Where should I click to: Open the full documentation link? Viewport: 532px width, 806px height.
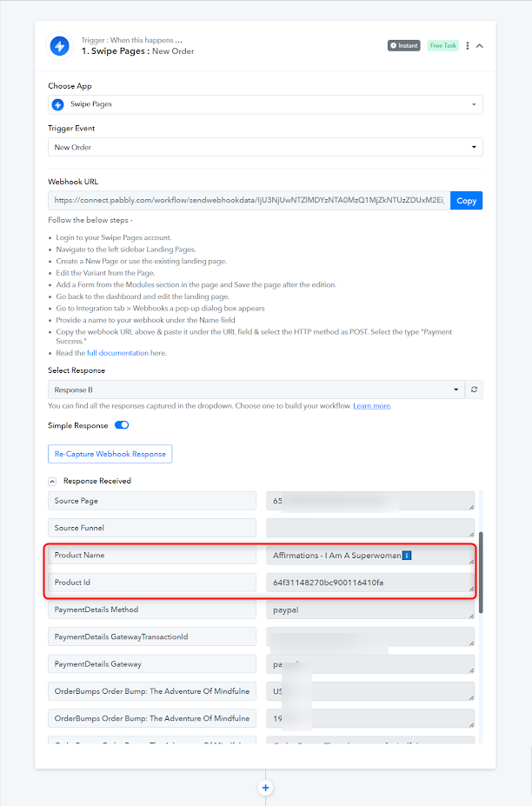tap(117, 353)
